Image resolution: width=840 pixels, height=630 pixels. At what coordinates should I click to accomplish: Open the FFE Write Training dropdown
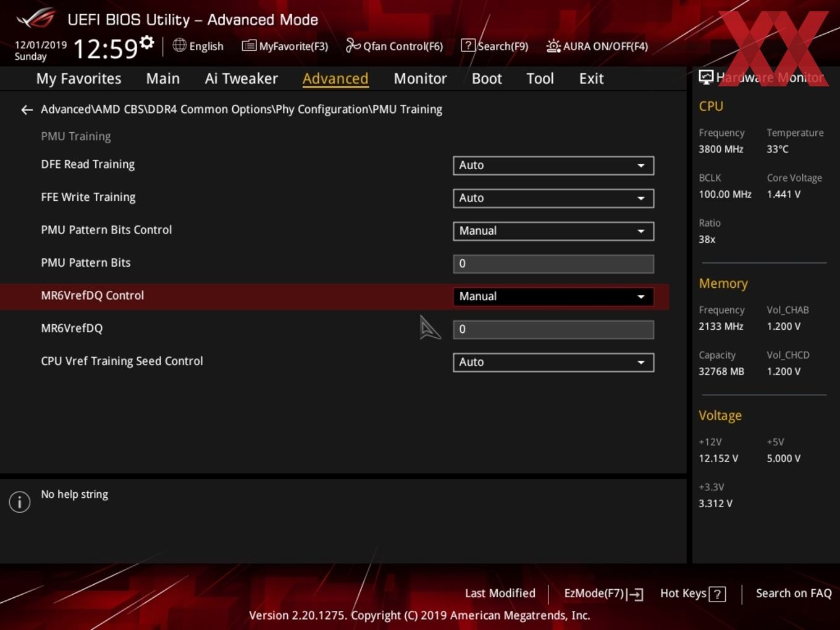tap(553, 198)
